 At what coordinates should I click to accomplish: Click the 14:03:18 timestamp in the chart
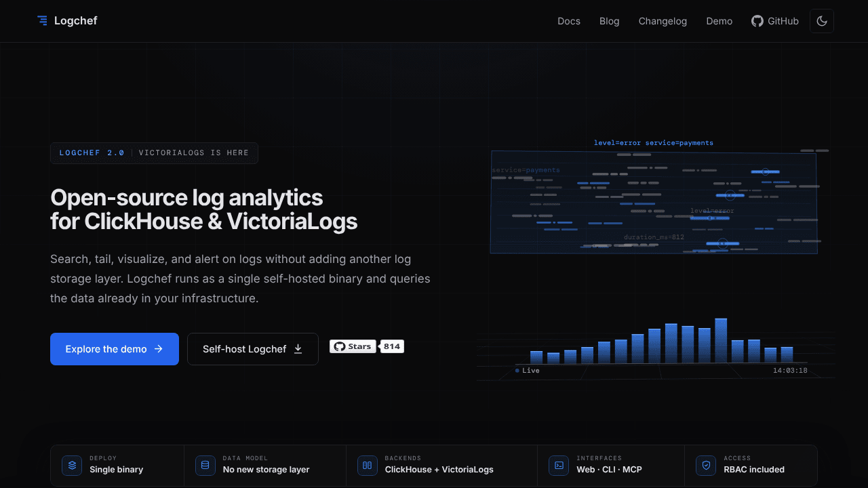[x=790, y=371]
